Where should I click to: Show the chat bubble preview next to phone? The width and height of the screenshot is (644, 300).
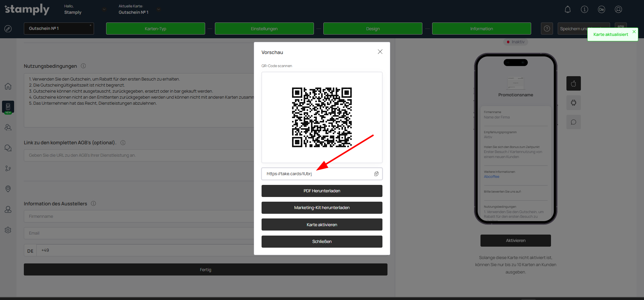[x=573, y=122]
